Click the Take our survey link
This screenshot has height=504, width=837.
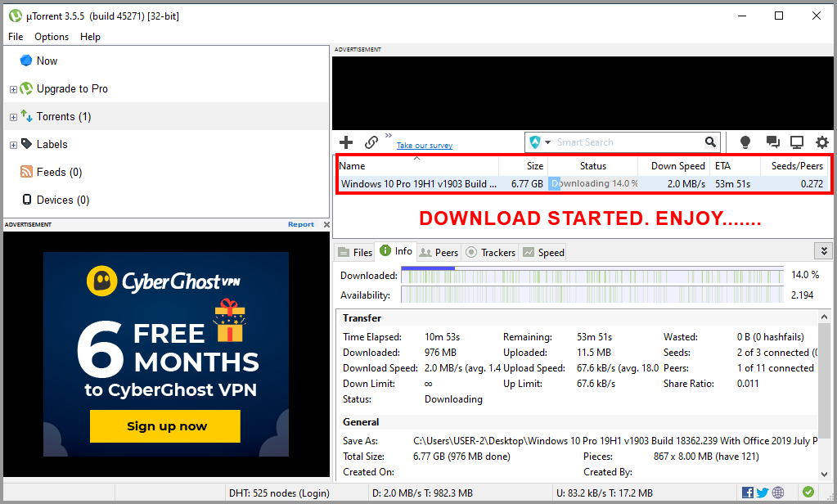(x=425, y=145)
